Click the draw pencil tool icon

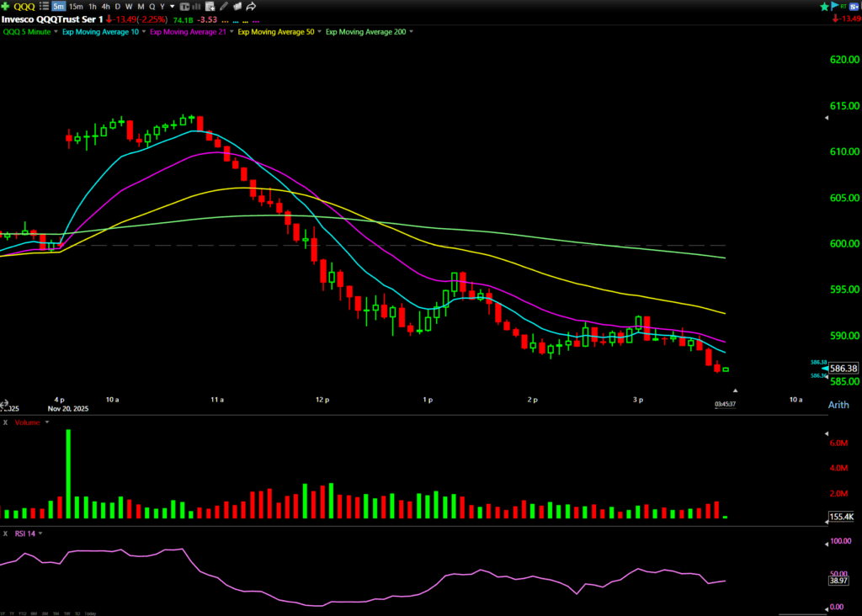[224, 7]
